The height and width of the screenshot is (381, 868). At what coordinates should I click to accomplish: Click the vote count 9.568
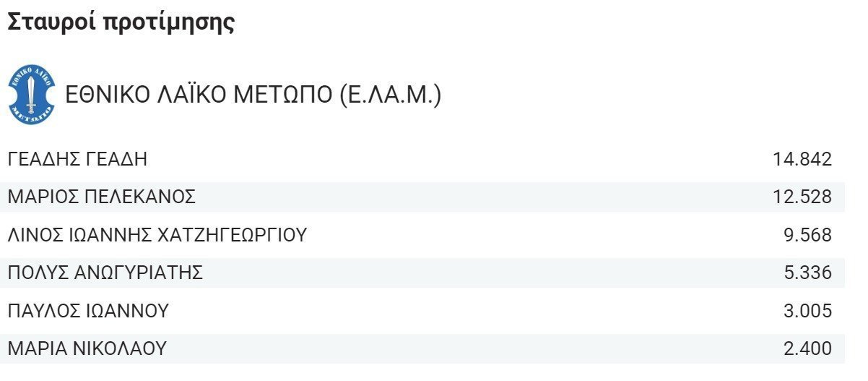807,235
